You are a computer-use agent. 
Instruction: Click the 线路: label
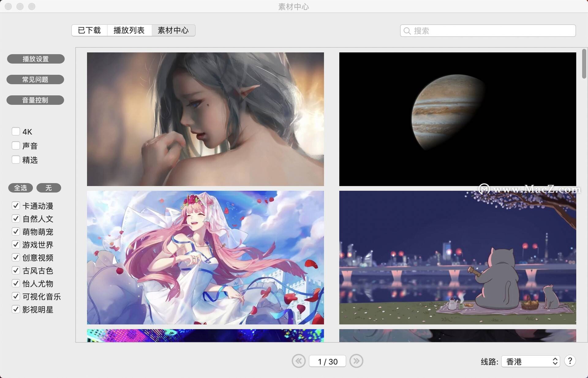pos(489,362)
